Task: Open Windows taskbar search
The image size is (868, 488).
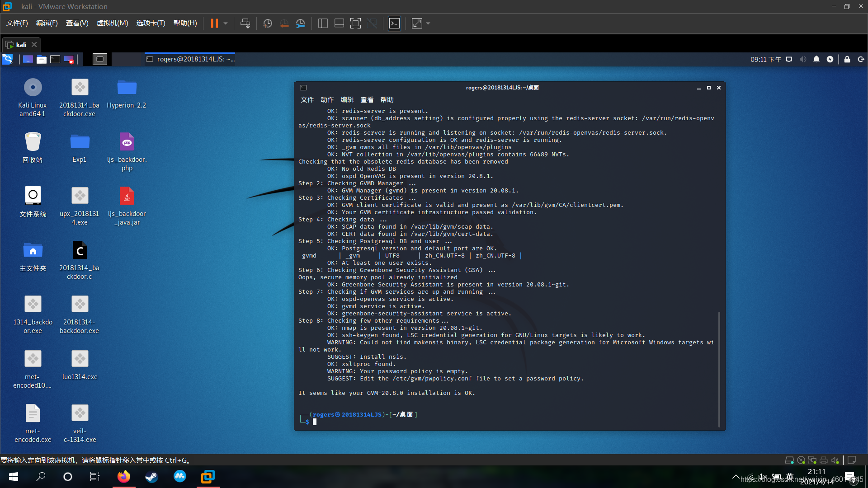Action: click(x=41, y=477)
